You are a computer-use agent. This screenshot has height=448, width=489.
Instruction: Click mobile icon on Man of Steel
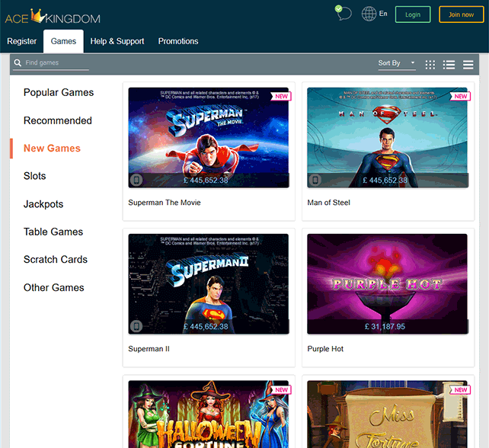click(315, 180)
